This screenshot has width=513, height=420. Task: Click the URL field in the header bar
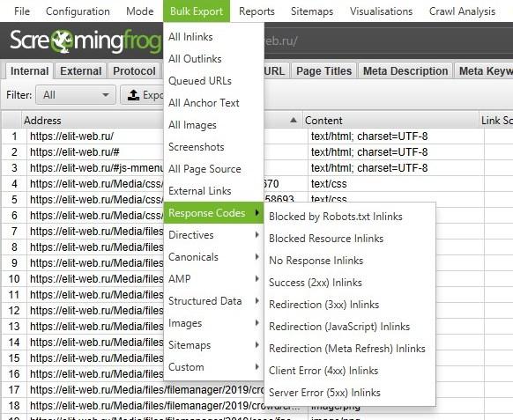[388, 41]
